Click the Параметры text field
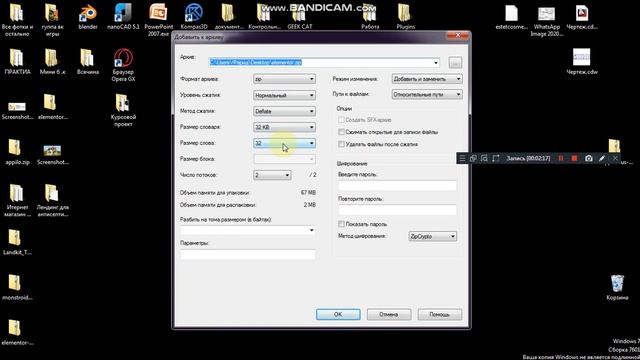The image size is (640, 360). click(248, 254)
